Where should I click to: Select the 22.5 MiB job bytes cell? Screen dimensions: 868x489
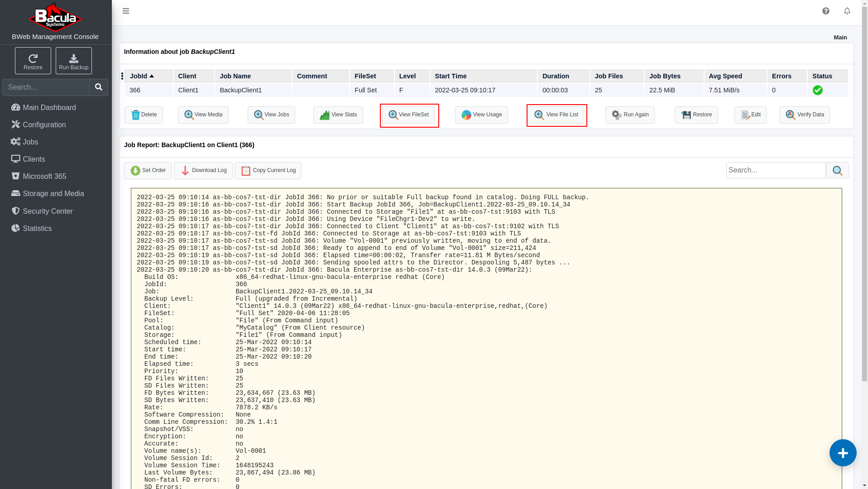click(x=674, y=90)
